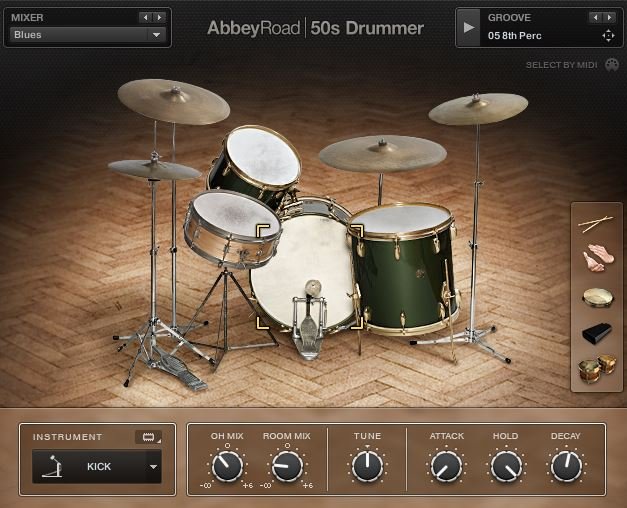The width and height of the screenshot is (627, 508).
Task: Choose the hand claps icon
Action: (598, 258)
